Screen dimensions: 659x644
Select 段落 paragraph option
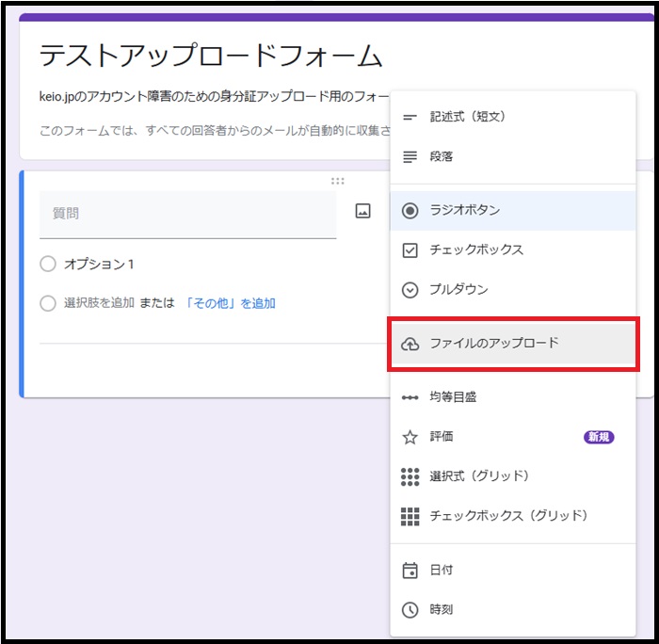click(441, 156)
